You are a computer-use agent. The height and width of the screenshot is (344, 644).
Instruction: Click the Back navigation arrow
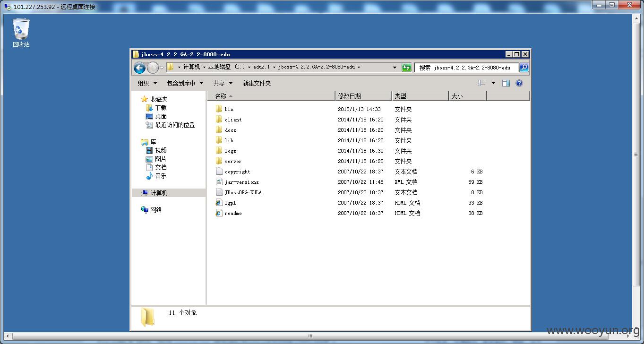pos(139,68)
